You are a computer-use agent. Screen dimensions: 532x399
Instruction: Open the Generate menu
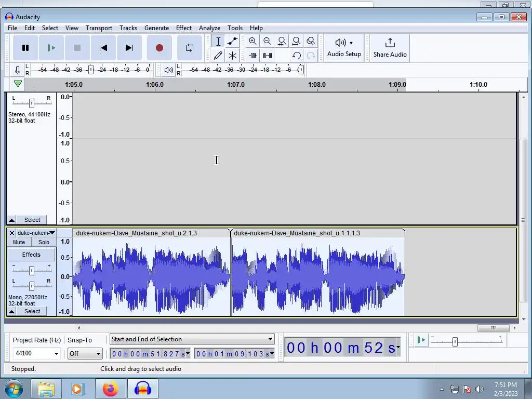coord(156,28)
